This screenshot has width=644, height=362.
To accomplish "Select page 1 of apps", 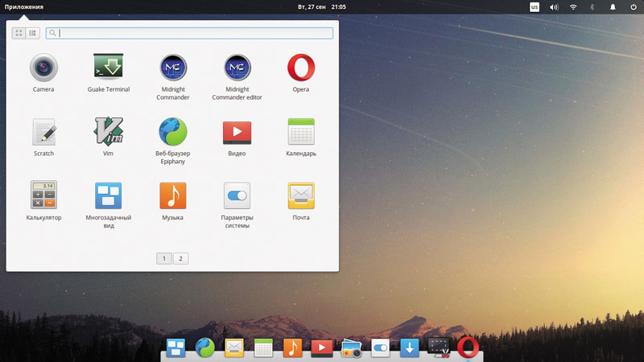I will point(164,258).
